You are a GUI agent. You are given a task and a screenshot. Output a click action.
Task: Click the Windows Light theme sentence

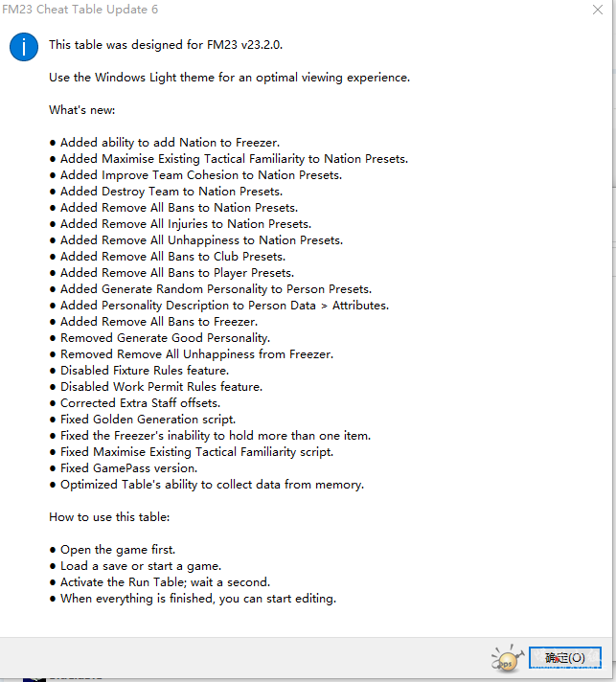(x=229, y=78)
